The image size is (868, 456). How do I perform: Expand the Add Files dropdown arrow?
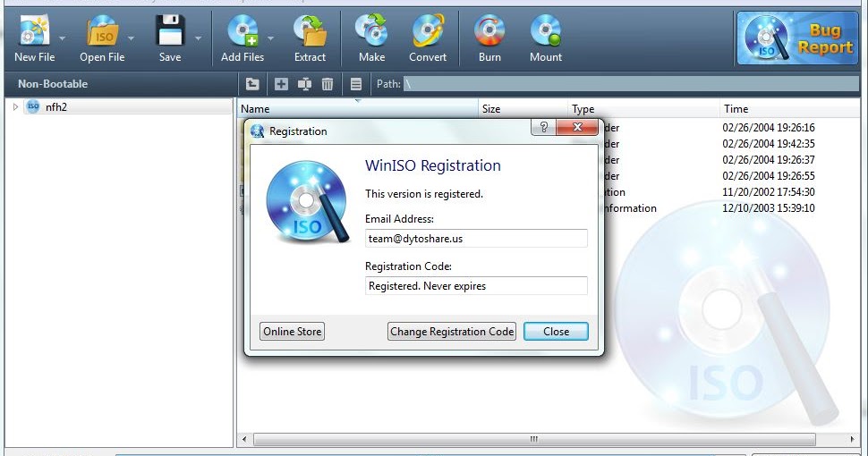pos(271,38)
